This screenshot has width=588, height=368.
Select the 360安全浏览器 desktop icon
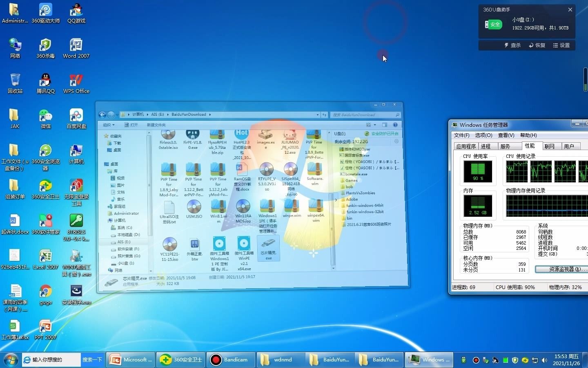click(45, 157)
